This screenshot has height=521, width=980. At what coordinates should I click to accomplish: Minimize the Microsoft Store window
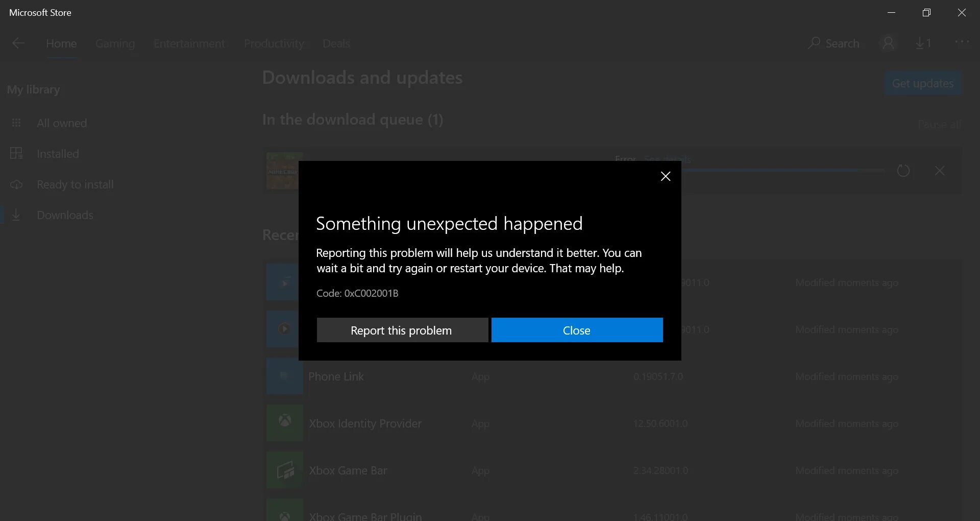891,12
